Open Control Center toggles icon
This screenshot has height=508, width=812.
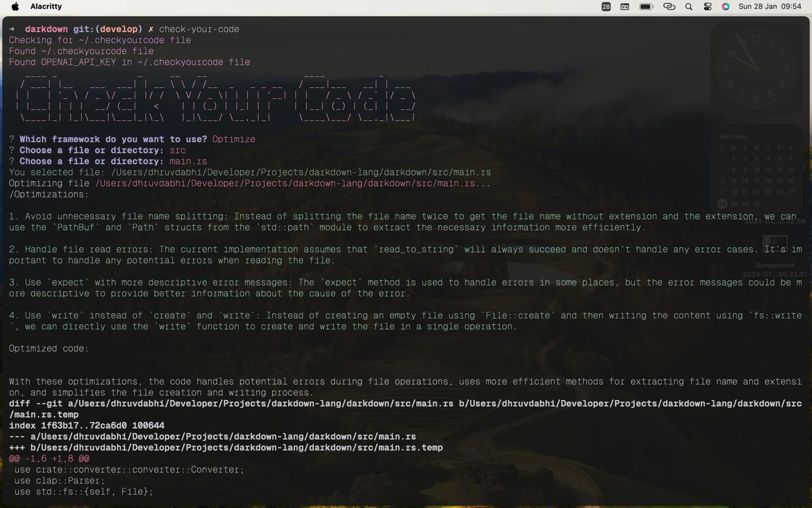click(708, 7)
